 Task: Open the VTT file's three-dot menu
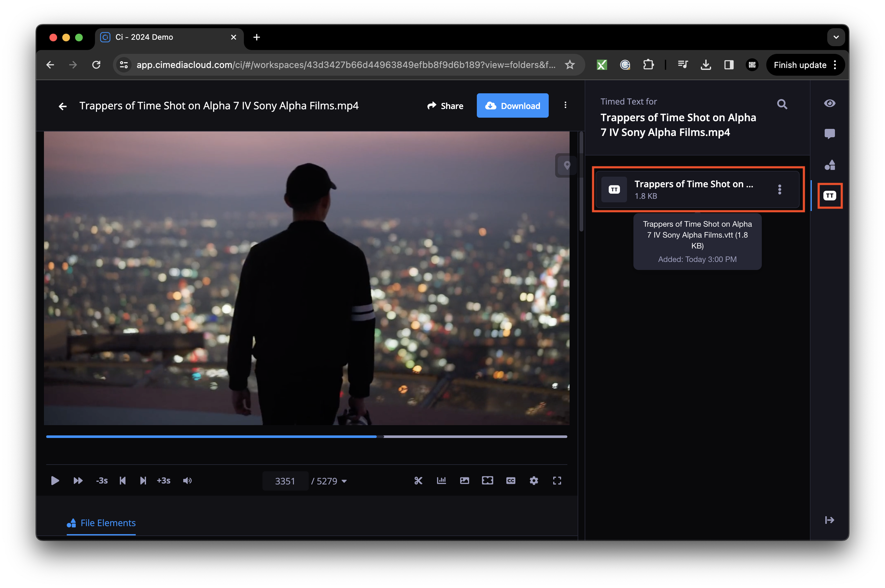779,189
